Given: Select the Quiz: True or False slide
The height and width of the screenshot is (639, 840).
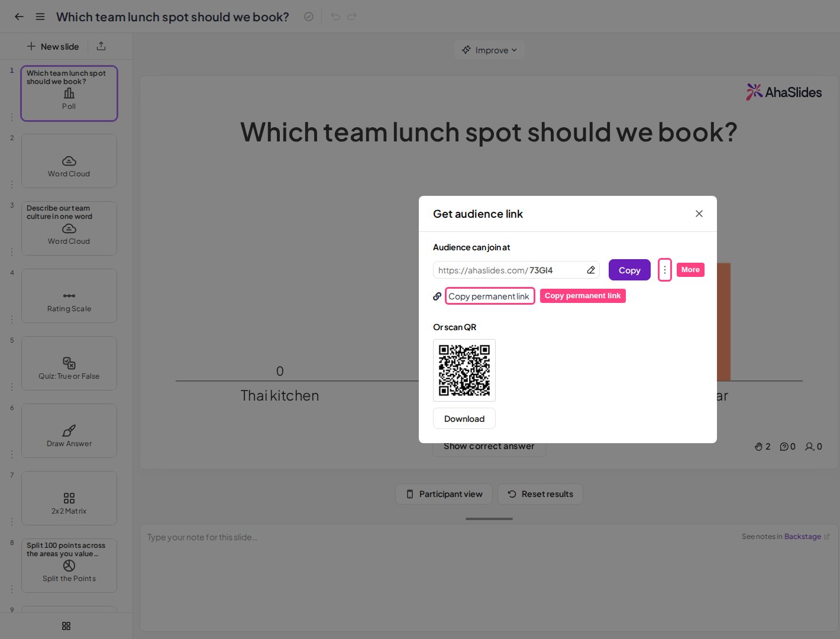Looking at the screenshot, I should [69, 363].
